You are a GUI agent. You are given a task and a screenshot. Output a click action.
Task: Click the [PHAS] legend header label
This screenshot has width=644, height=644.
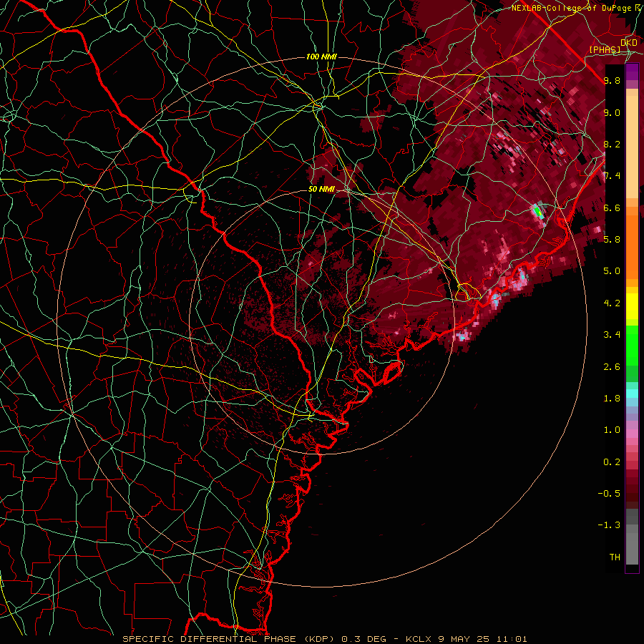(605, 49)
